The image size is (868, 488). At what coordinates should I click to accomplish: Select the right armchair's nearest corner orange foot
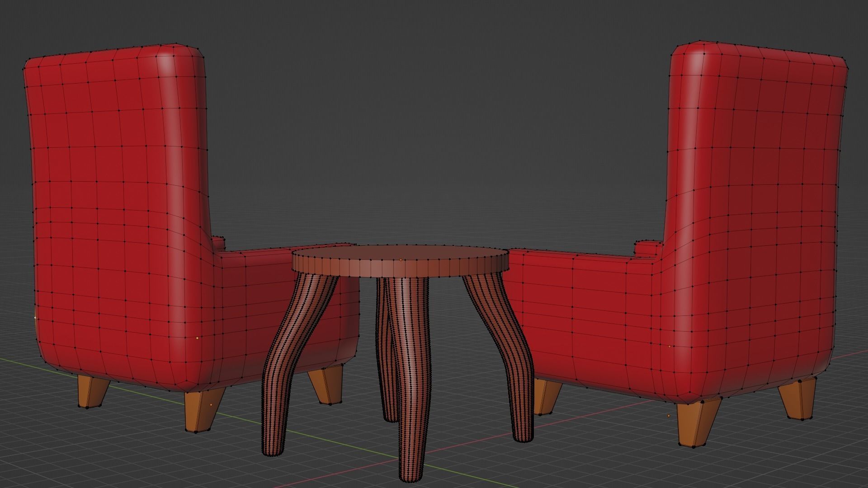[x=698, y=423]
